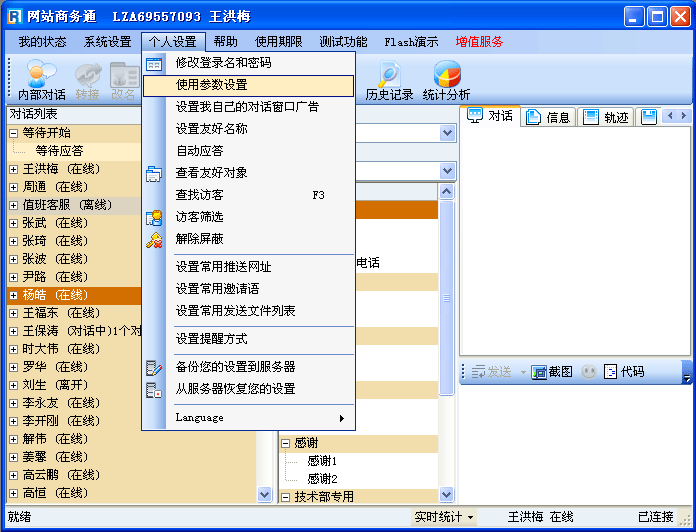Switch to the 信息 tab
This screenshot has width=696, height=532.
548,117
